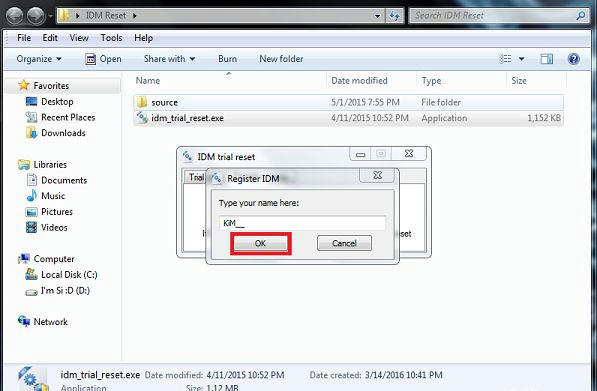Open the Music library
Viewport: 597px width, 391px height.
tap(53, 196)
